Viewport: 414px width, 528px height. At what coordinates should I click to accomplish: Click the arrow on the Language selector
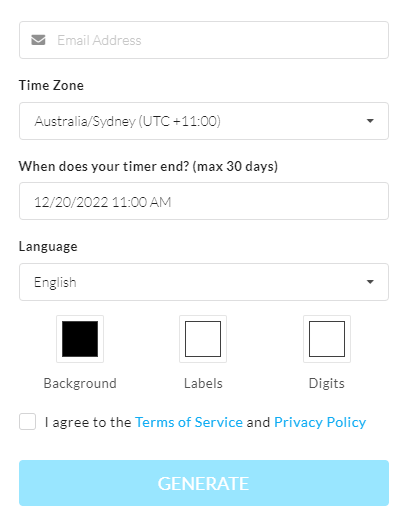pyautogui.click(x=370, y=282)
